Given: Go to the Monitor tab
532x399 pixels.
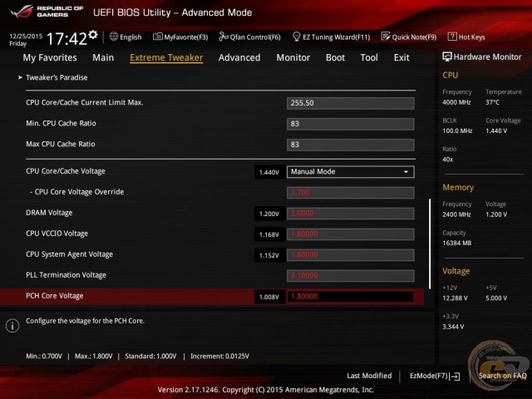Looking at the screenshot, I should (293, 57).
